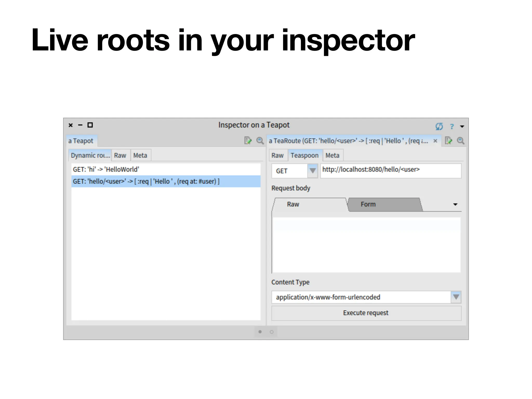Click the hollow page dot at the bottom
Screen dimensions: 532x399
click(x=272, y=332)
